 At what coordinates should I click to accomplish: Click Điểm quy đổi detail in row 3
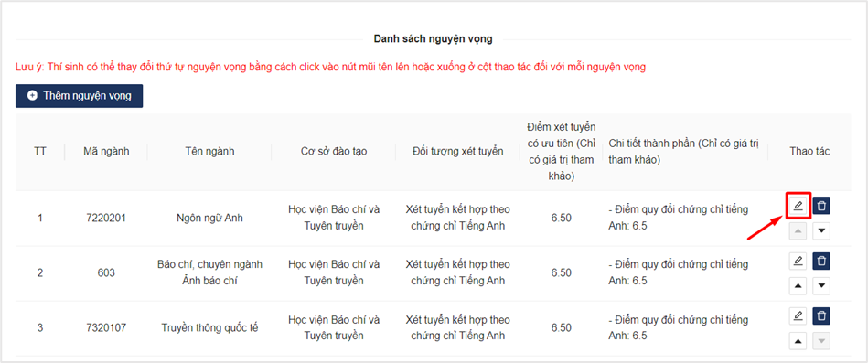(x=678, y=328)
